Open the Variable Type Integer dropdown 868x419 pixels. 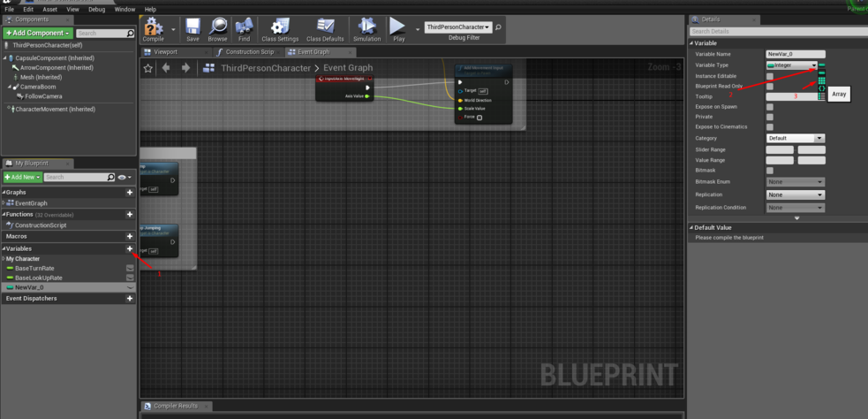pos(791,65)
